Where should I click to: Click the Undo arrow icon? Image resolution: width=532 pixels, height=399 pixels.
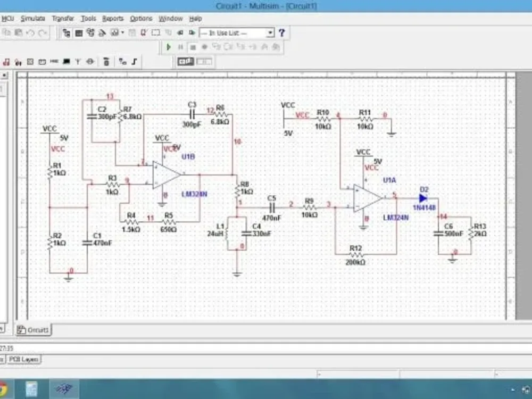[x=30, y=33]
